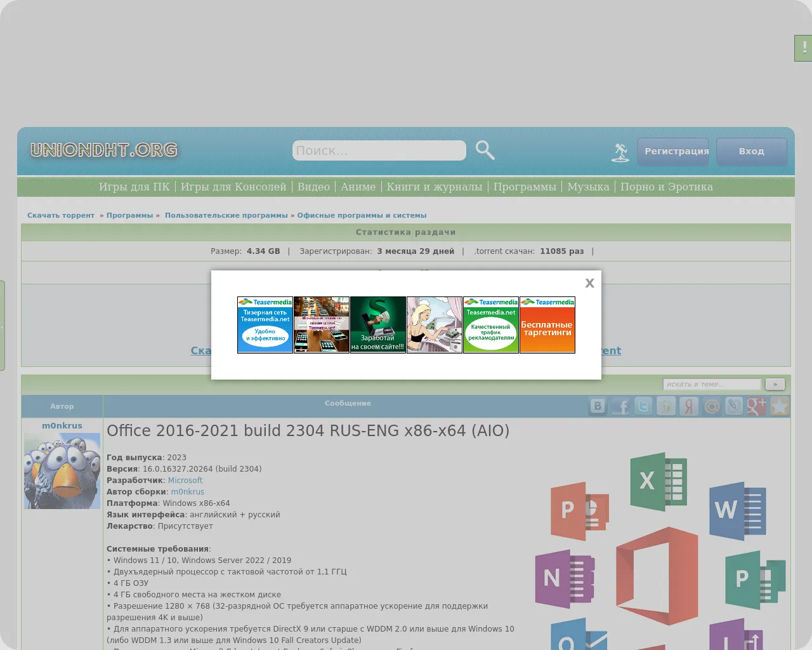Open the Музыка menu item
This screenshot has width=812, height=650.
coord(588,187)
